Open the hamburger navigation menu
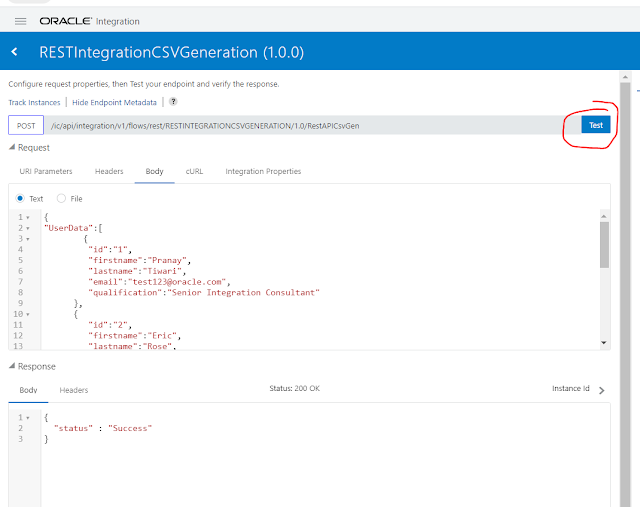Screen dimensions: 640x507 [x=20, y=21]
